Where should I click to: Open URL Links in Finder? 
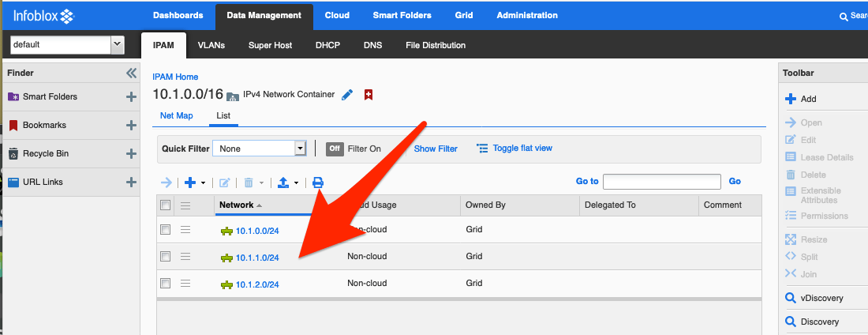[x=43, y=182]
